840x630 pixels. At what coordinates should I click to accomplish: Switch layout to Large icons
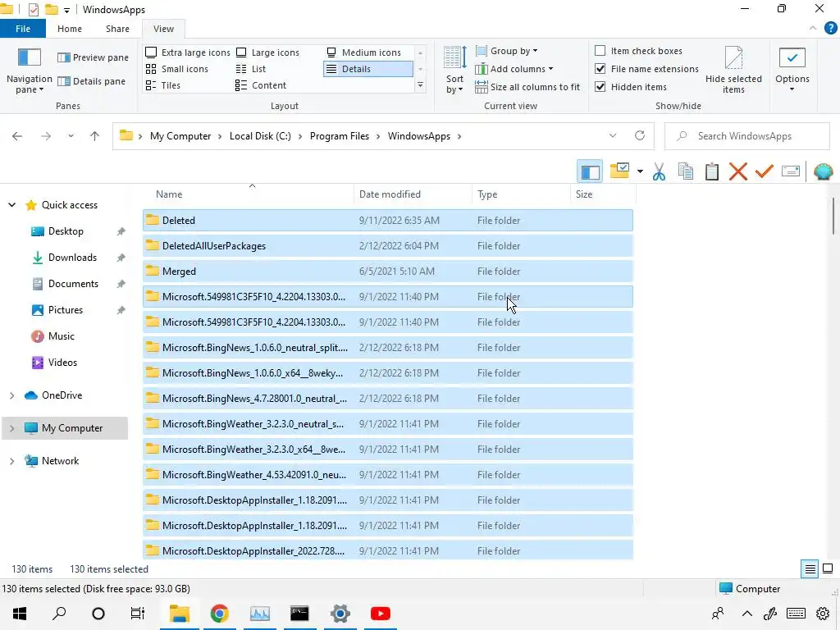pyautogui.click(x=267, y=52)
